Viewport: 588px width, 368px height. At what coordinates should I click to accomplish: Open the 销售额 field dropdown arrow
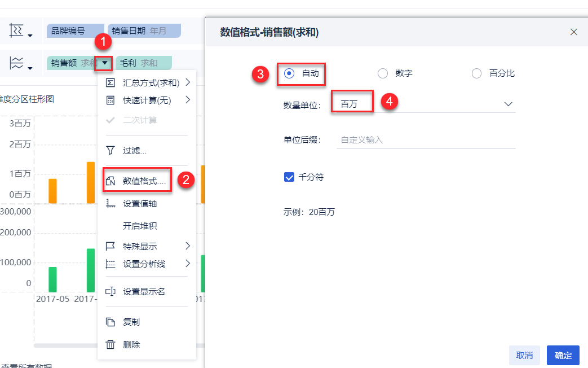pos(105,63)
